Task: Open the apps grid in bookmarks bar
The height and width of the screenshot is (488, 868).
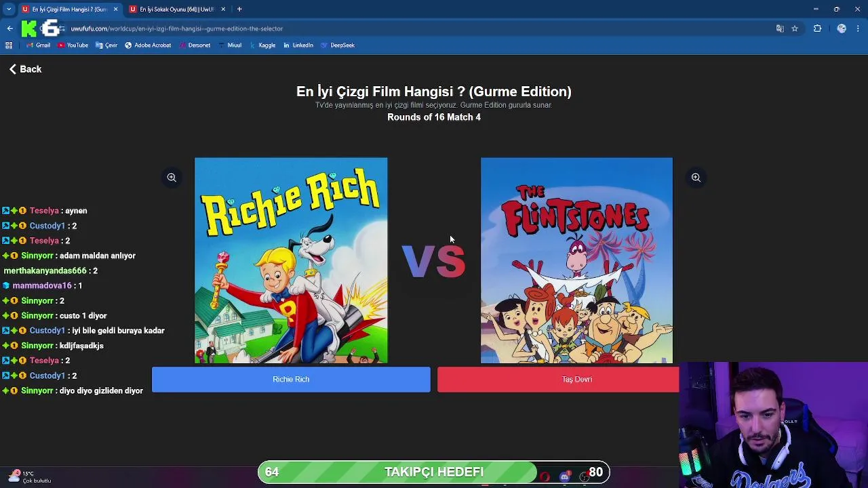Action: (9, 45)
